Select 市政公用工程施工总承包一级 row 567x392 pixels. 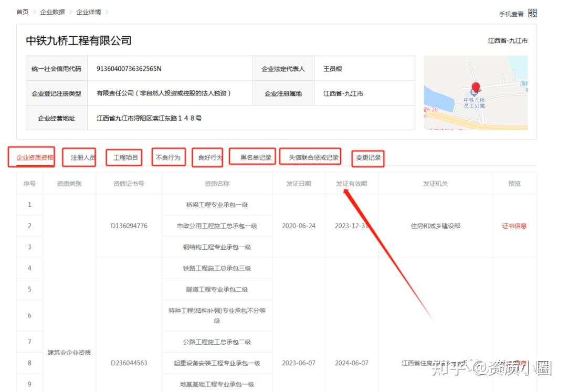(x=217, y=226)
